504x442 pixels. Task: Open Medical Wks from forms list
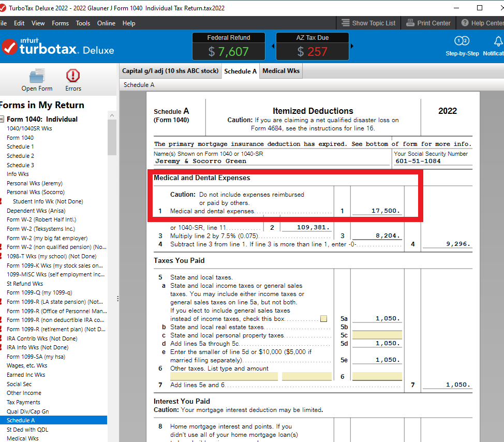click(22, 439)
